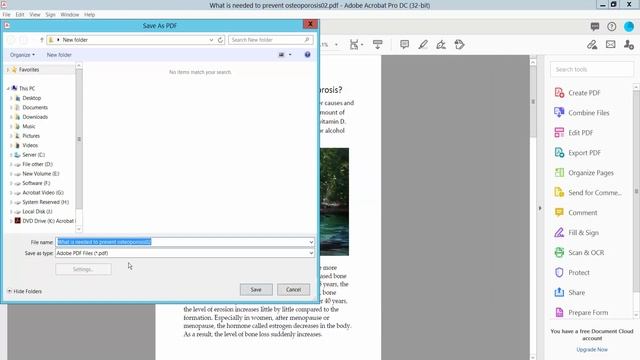Select Acrobat Video (G:) drive
Image resolution: width=640 pixels, height=360 pixels.
coord(42,193)
